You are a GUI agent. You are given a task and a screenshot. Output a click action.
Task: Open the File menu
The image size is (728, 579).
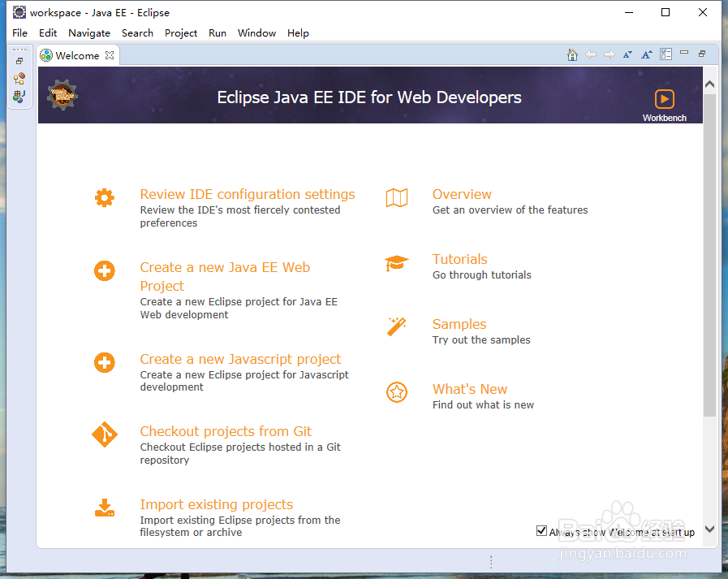click(19, 33)
